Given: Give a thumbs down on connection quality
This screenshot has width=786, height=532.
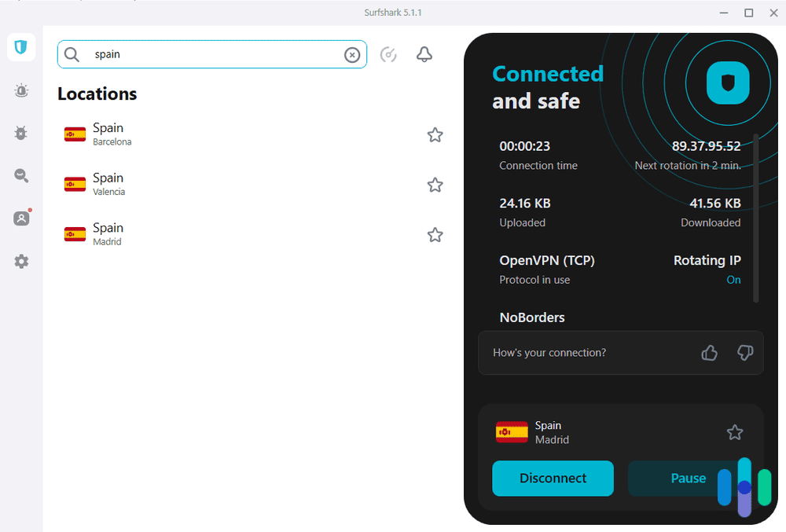Looking at the screenshot, I should click(745, 353).
